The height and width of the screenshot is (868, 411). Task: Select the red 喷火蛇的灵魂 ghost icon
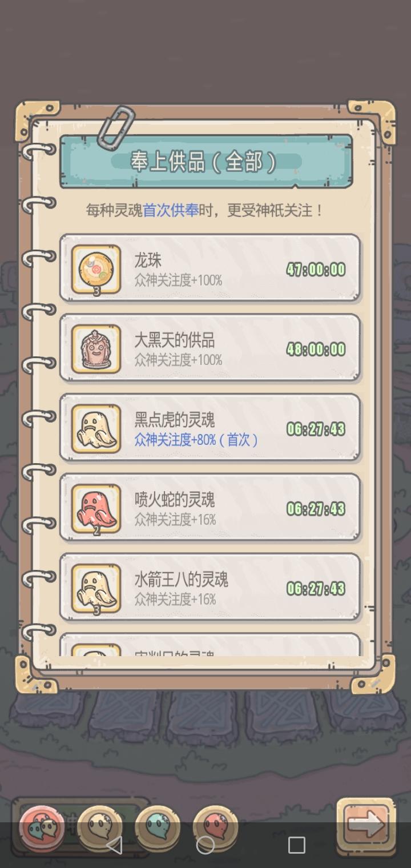pos(96,509)
